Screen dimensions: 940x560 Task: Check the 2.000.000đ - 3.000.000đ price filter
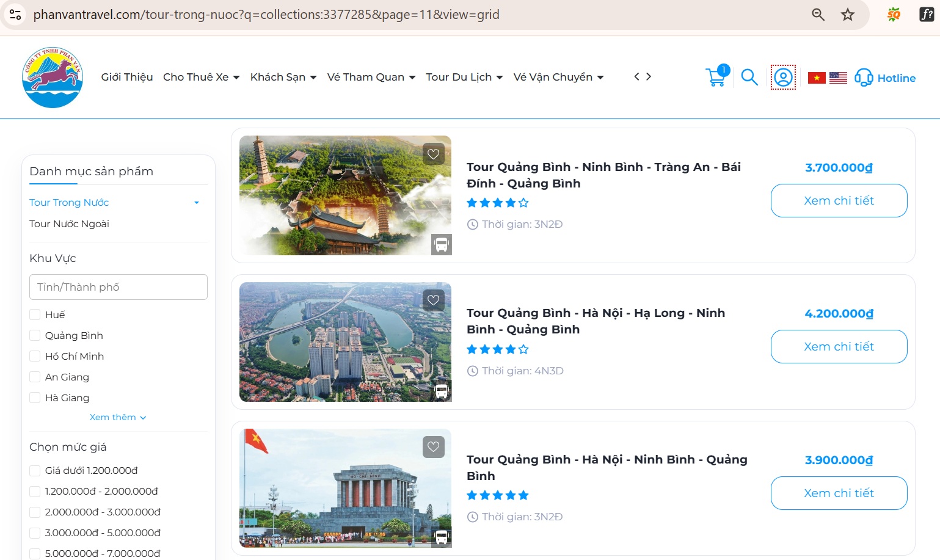[35, 512]
